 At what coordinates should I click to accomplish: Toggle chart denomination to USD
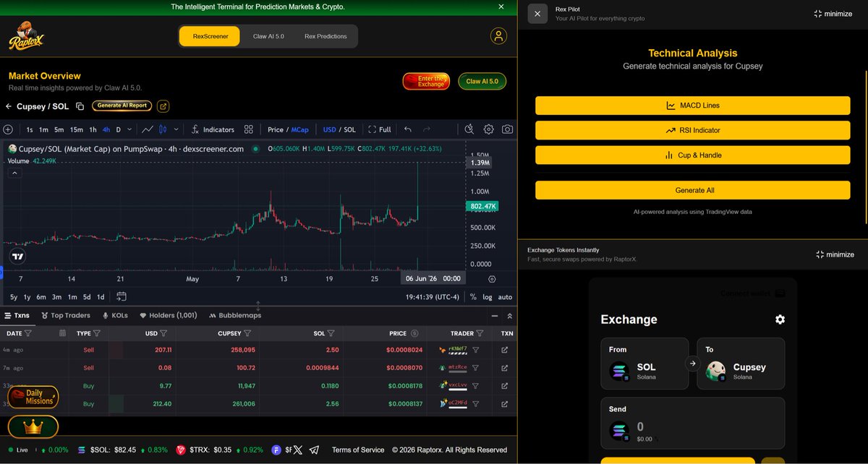[x=330, y=129]
